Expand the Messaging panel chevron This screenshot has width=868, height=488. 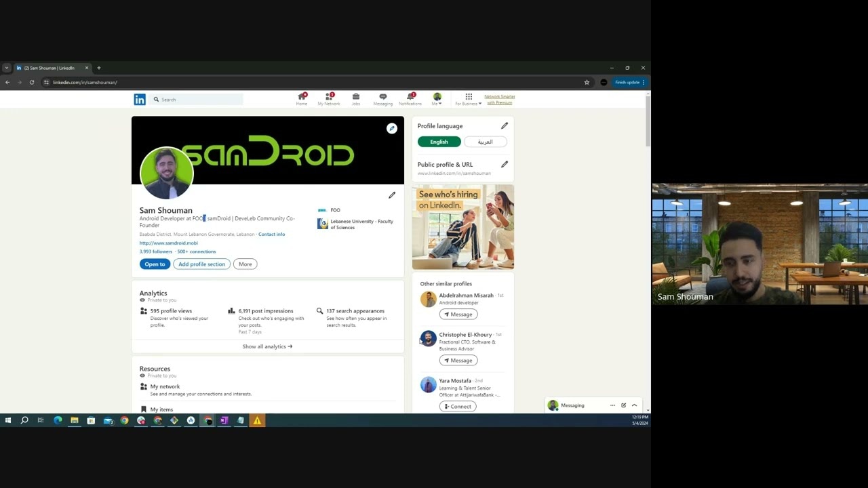coord(634,405)
